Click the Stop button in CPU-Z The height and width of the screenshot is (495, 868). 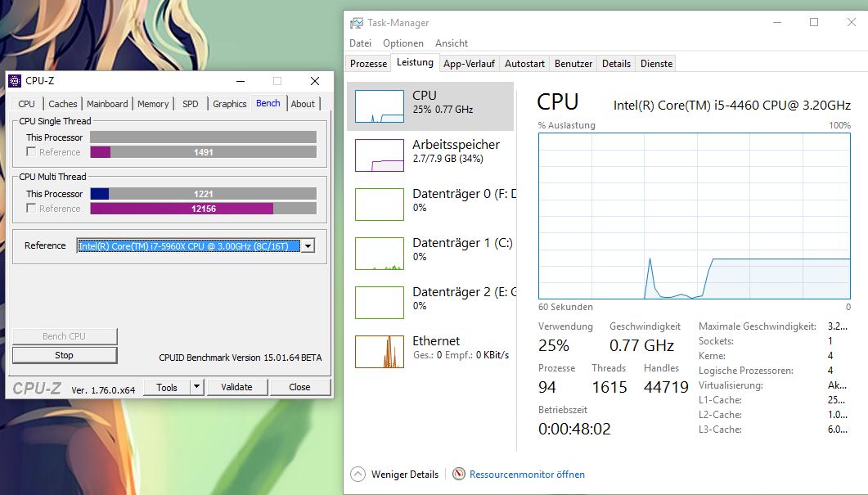[x=64, y=355]
